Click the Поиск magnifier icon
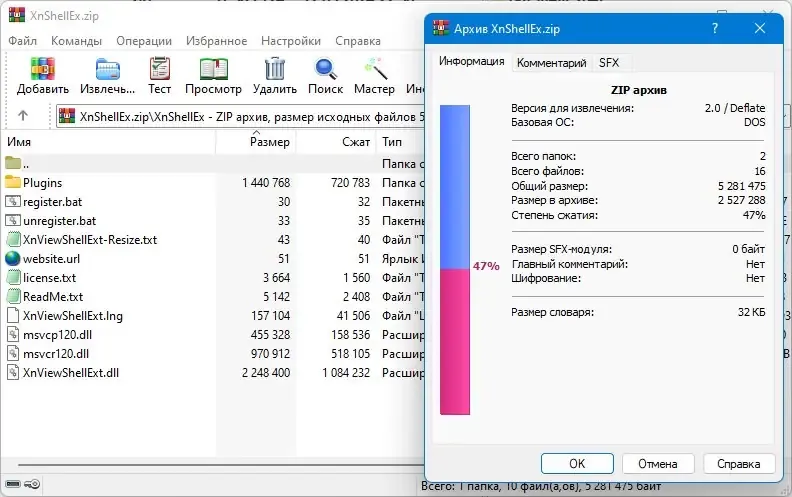792x497 pixels. click(325, 69)
